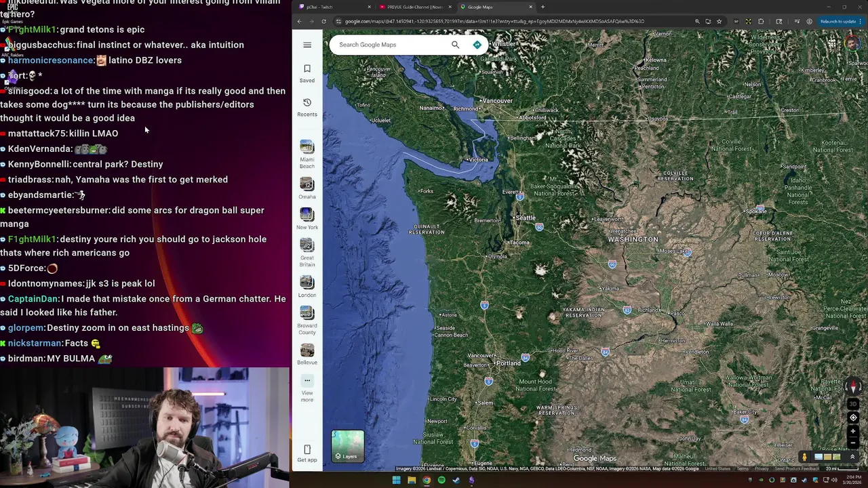Click the Privacy link

pyautogui.click(x=762, y=468)
